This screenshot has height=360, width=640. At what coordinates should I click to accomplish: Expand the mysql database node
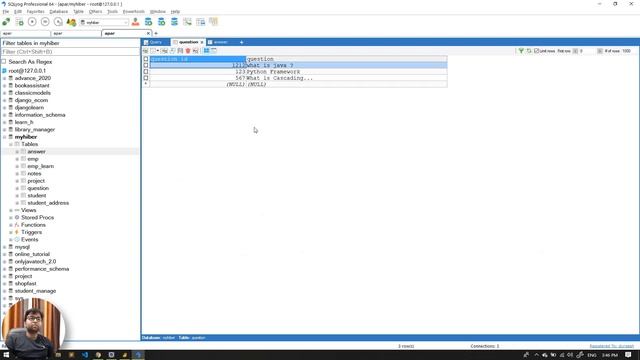coord(5,247)
